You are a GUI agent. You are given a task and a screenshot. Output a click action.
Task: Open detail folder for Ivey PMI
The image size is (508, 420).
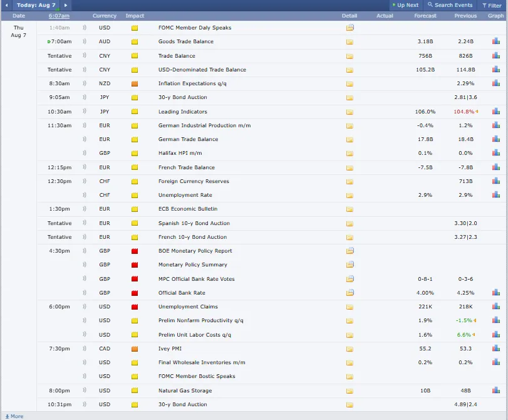350,349
